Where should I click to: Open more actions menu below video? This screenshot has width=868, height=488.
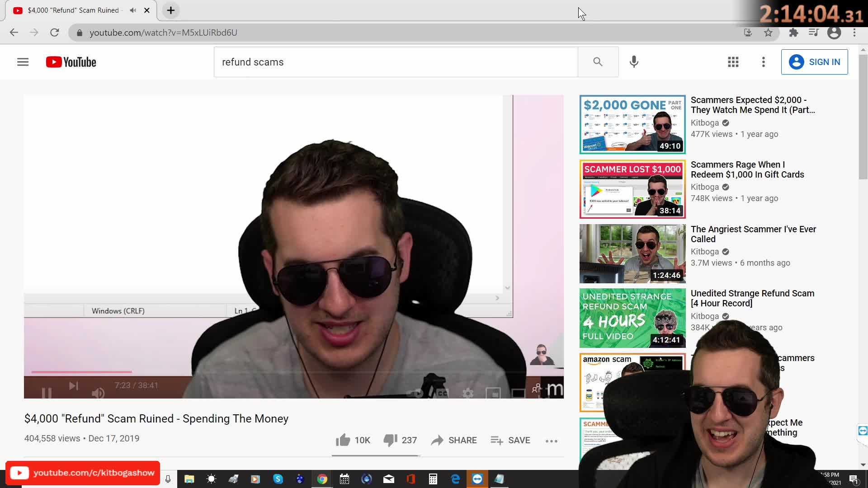pyautogui.click(x=551, y=441)
